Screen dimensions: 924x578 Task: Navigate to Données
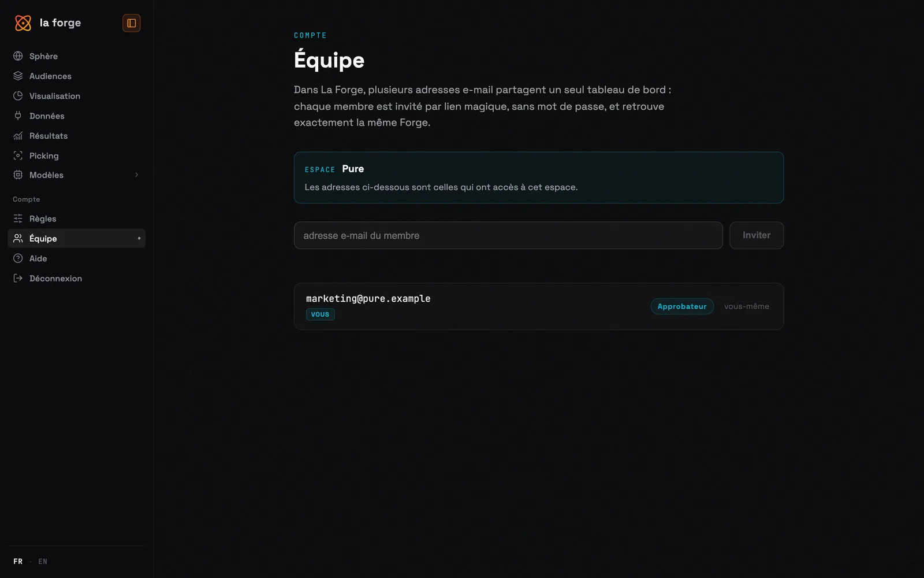pyautogui.click(x=76, y=116)
